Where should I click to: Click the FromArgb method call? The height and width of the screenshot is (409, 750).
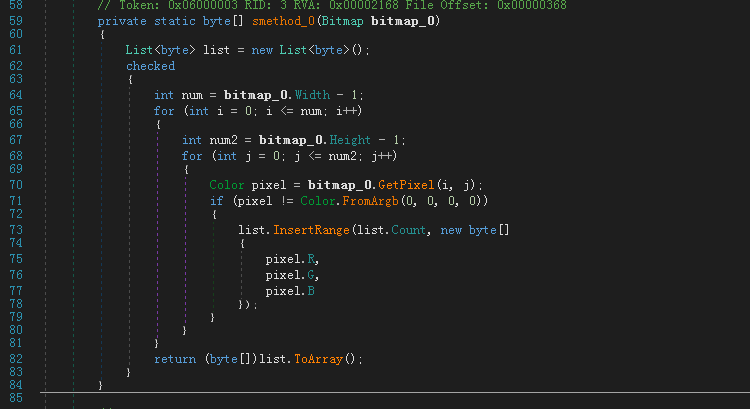click(370, 201)
